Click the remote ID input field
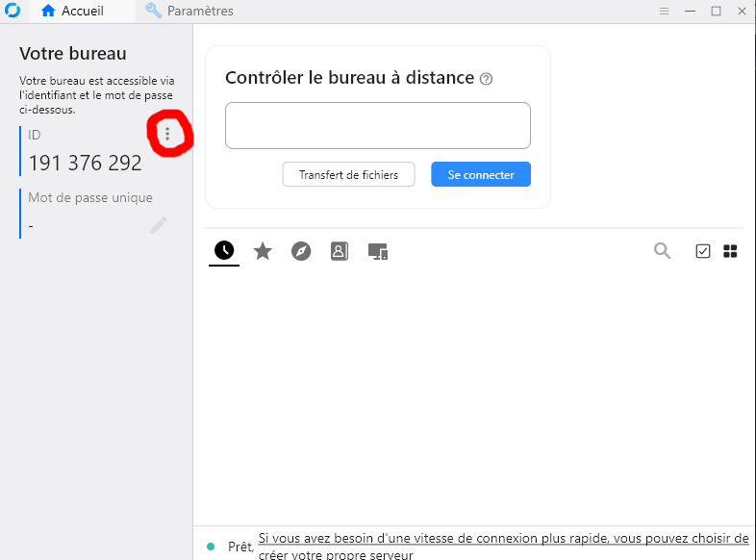 coord(378,125)
